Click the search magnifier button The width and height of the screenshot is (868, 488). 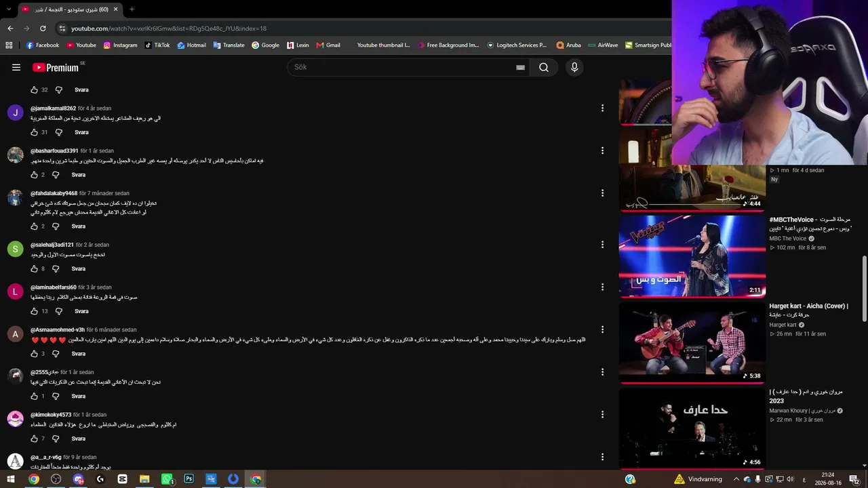pyautogui.click(x=544, y=67)
